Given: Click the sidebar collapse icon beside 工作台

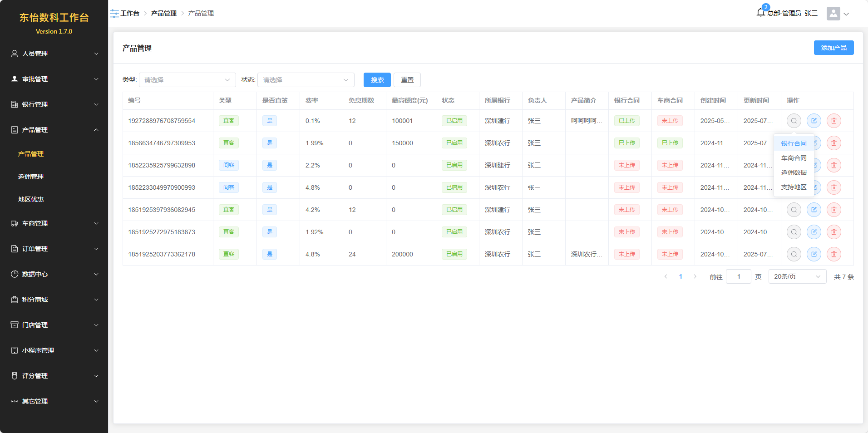Looking at the screenshot, I should pyautogui.click(x=114, y=14).
